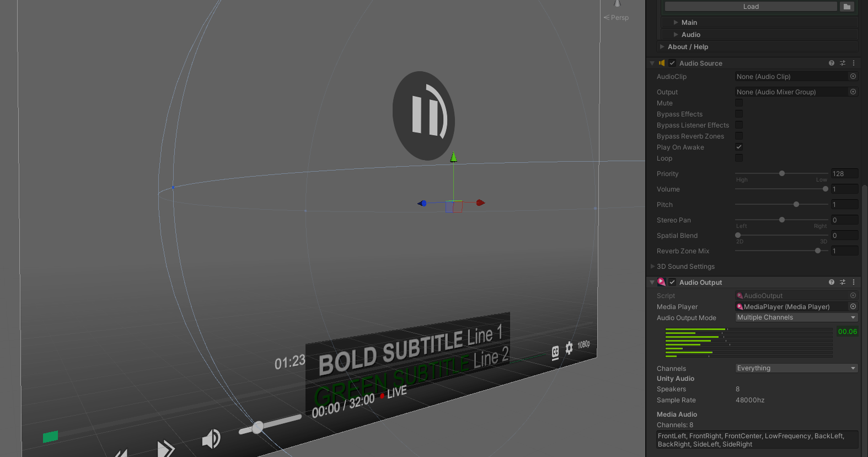Enable the Mute checkbox
This screenshot has height=457, width=868.
739,103
